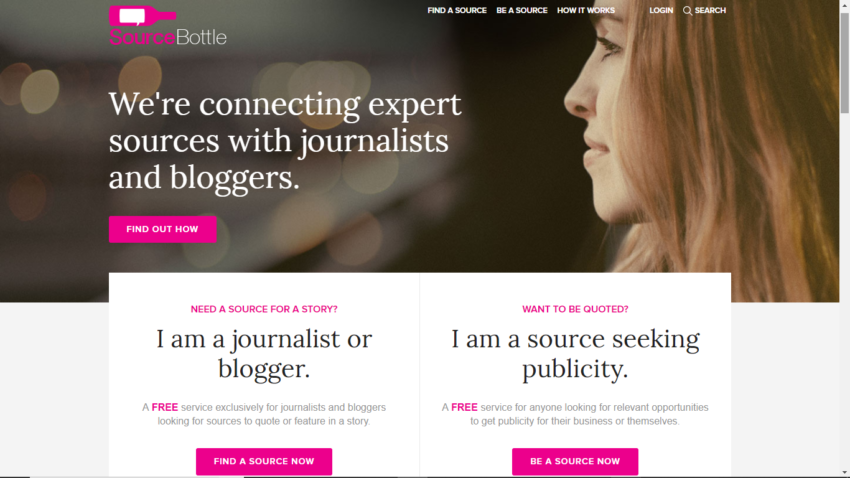Click the scroll up arrow on scrollbar
The height and width of the screenshot is (478, 850).
coord(845,4)
